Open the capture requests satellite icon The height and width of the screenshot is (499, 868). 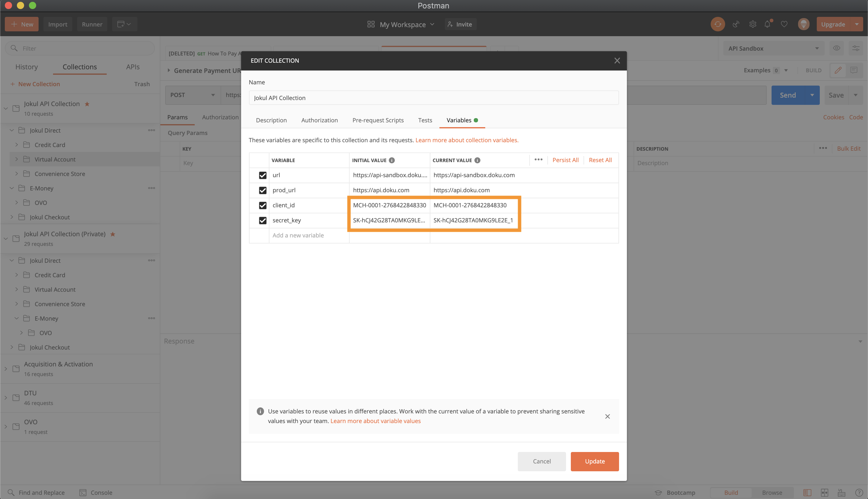(736, 24)
